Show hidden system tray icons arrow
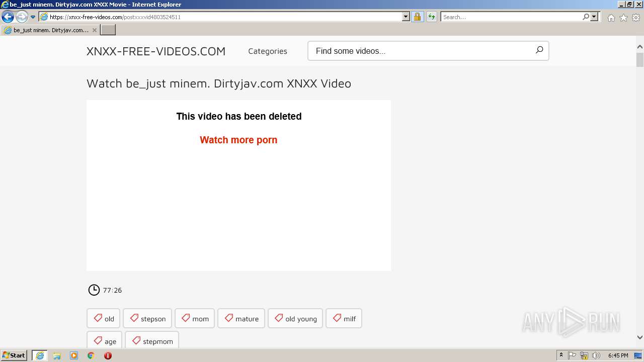The width and height of the screenshot is (644, 362). pos(561,355)
